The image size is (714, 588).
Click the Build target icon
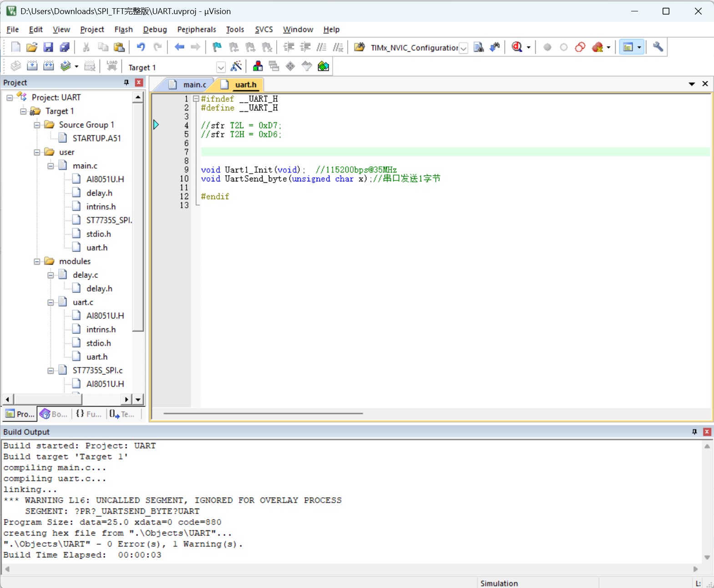[32, 66]
